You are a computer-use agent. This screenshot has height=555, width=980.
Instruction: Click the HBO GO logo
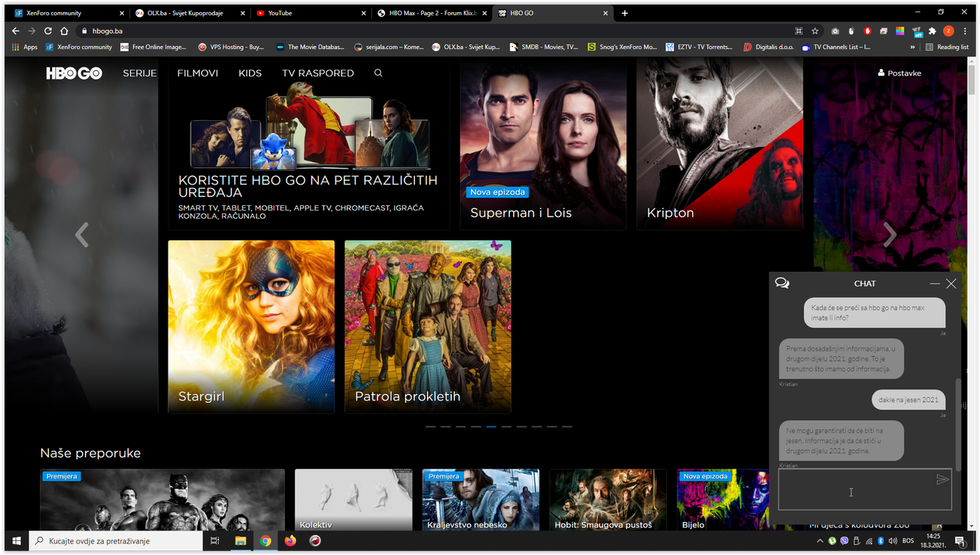(x=73, y=73)
